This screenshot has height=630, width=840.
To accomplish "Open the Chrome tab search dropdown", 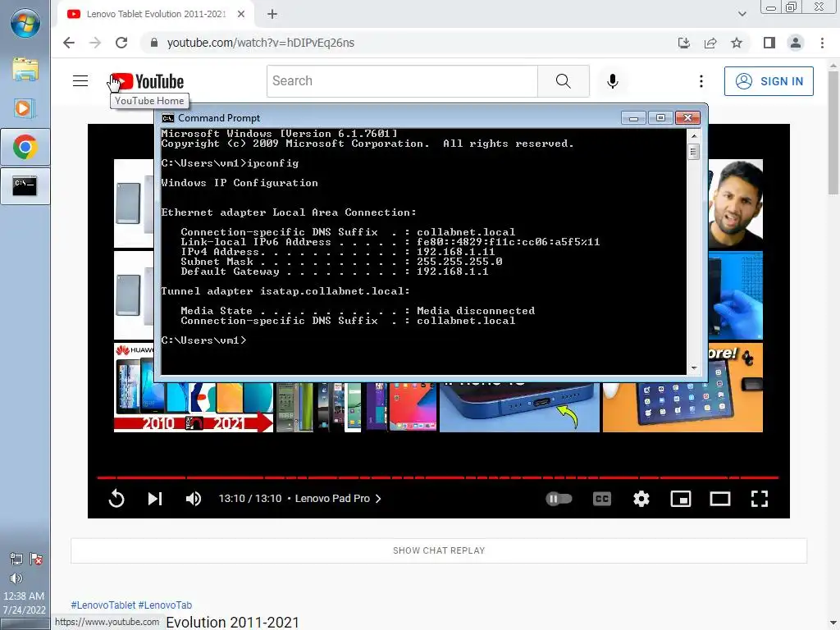I will coord(742,14).
